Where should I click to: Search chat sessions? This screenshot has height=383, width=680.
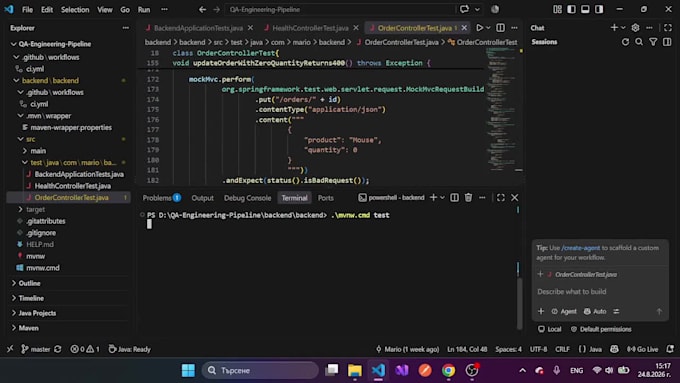click(x=639, y=42)
